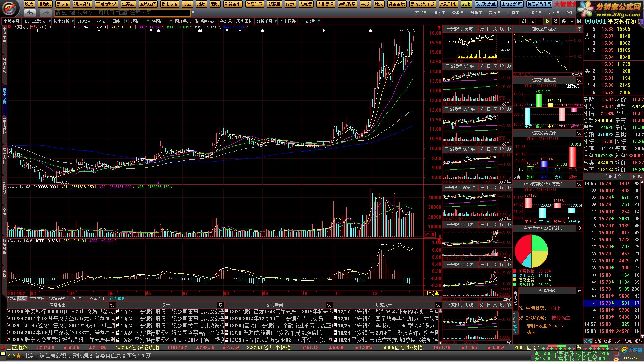Click the red question mark help icon
The height and width of the screenshot is (362, 644).
pos(439,28)
